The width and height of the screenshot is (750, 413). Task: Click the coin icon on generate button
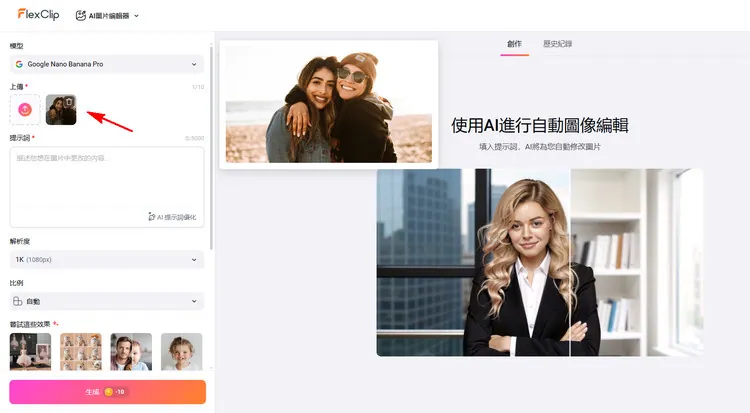109,392
